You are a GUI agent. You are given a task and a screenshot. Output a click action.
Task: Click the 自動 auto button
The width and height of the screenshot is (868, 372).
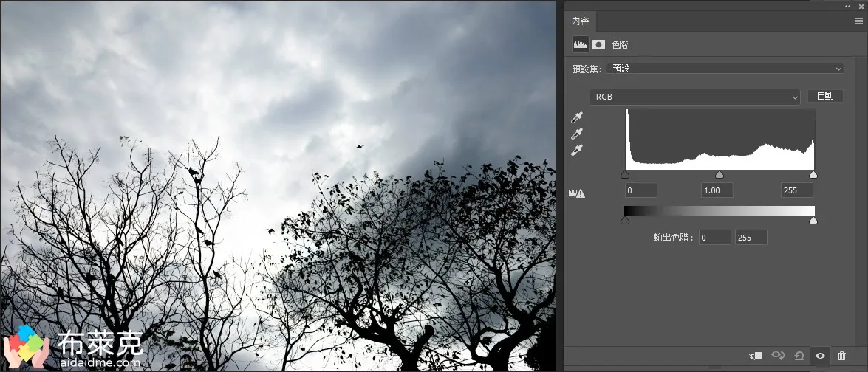coord(825,96)
